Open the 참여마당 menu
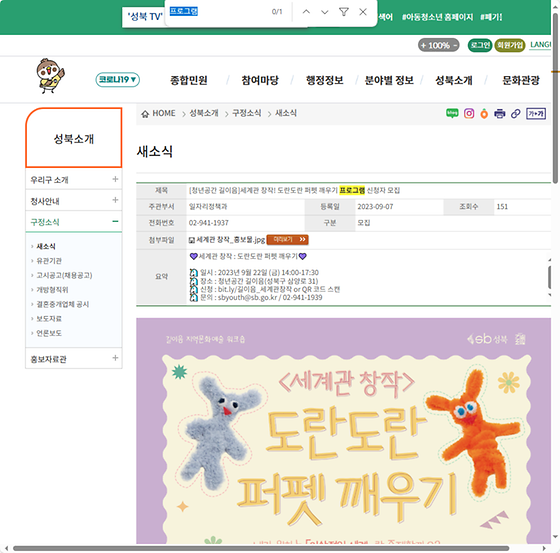Viewport: 560px width, 553px height. [260, 80]
